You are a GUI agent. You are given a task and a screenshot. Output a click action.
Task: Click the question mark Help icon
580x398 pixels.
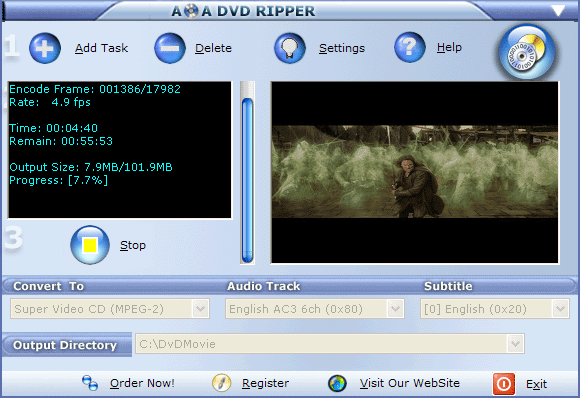[x=409, y=47]
